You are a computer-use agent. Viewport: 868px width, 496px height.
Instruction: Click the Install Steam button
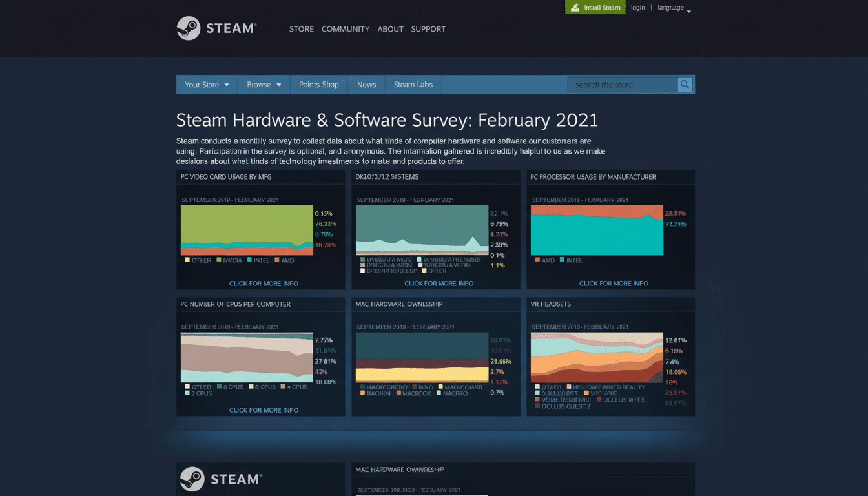595,7
